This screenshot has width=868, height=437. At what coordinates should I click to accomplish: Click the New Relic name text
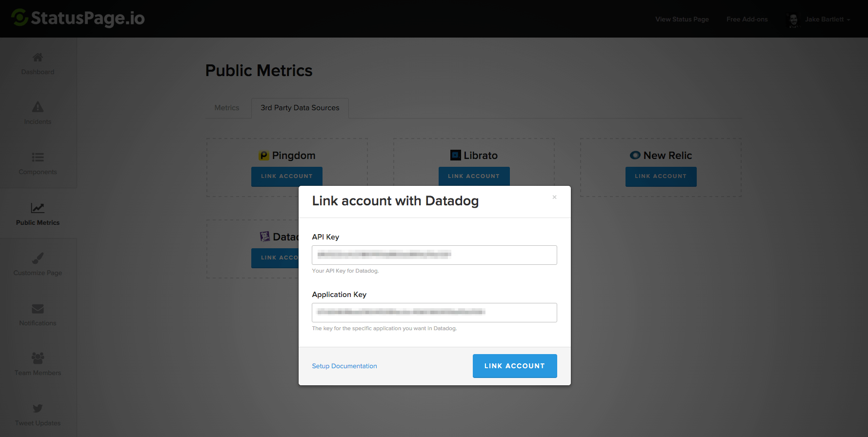click(x=667, y=156)
